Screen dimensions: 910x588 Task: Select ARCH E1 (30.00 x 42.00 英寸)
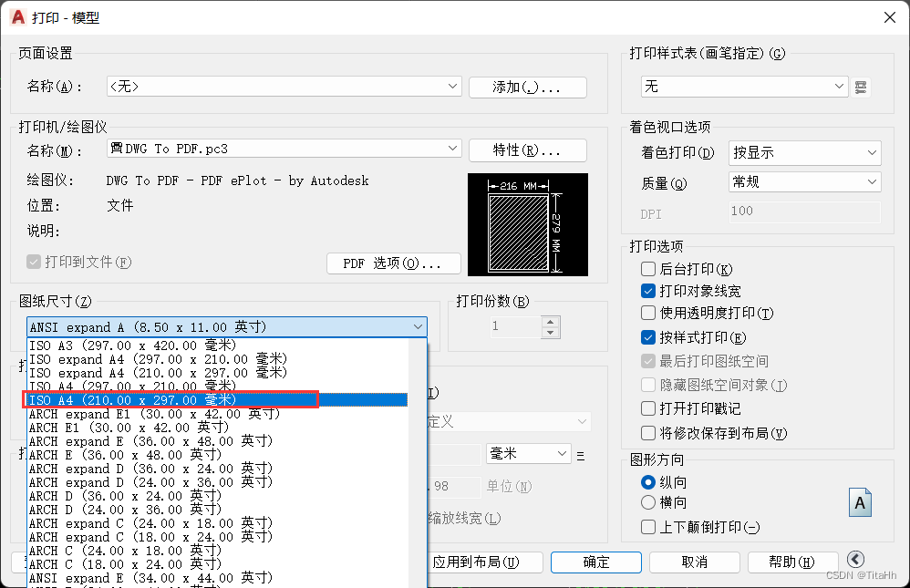pyautogui.click(x=218, y=428)
